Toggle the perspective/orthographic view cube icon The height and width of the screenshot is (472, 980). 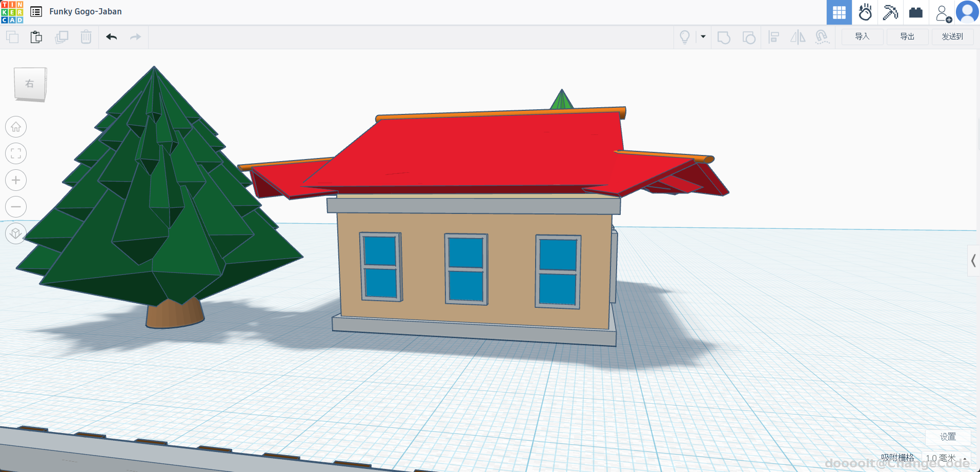pyautogui.click(x=16, y=233)
